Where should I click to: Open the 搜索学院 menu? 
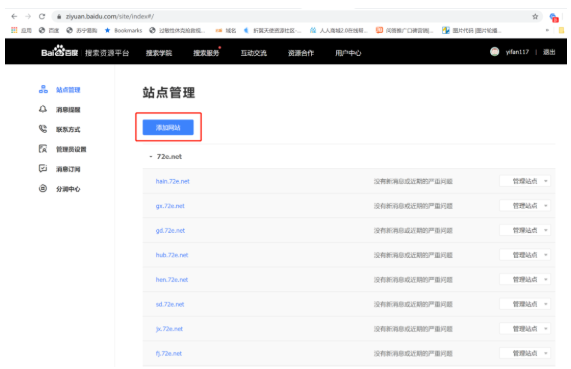159,53
